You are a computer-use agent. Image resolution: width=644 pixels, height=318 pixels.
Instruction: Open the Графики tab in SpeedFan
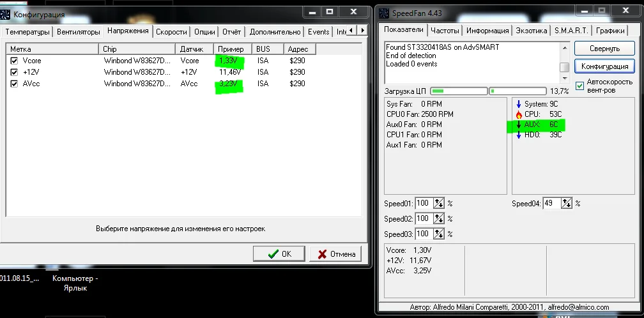(610, 31)
